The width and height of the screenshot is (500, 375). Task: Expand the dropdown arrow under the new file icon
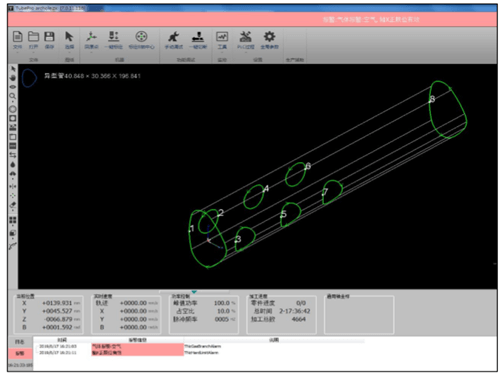[18, 52]
